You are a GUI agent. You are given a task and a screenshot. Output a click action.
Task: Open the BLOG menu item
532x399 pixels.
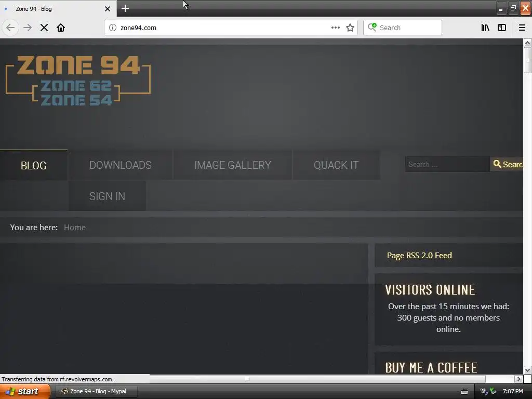click(34, 165)
